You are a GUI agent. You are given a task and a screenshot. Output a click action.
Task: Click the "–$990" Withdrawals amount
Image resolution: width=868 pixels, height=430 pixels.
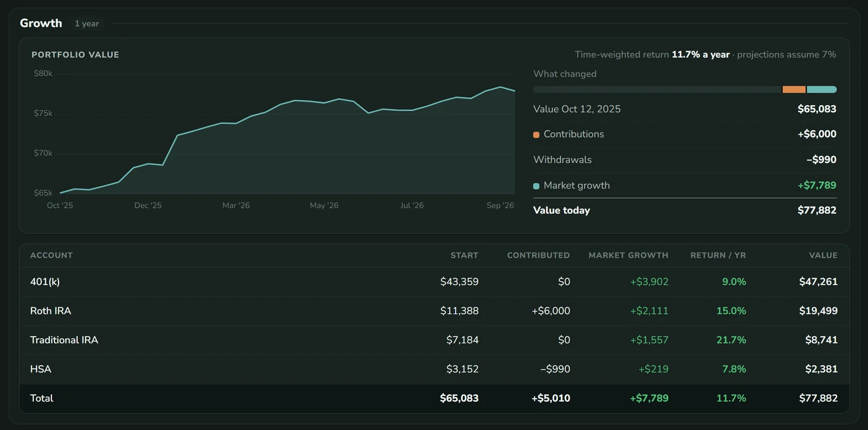tap(821, 160)
